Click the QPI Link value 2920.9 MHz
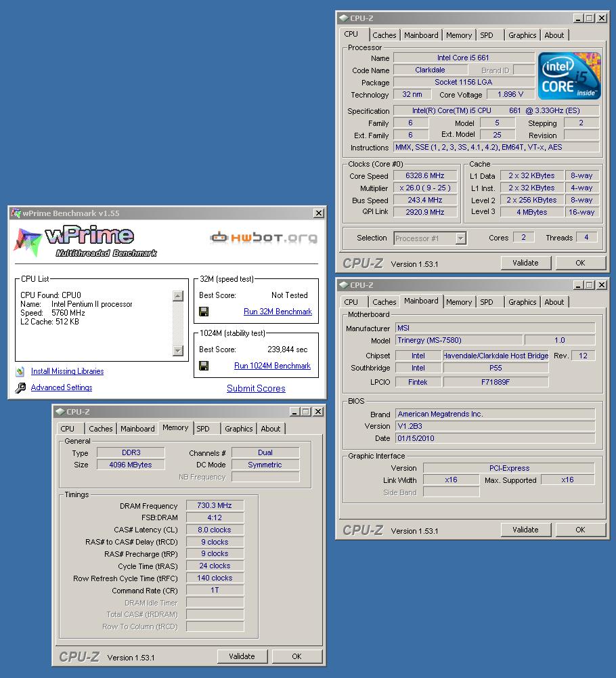 click(x=425, y=212)
